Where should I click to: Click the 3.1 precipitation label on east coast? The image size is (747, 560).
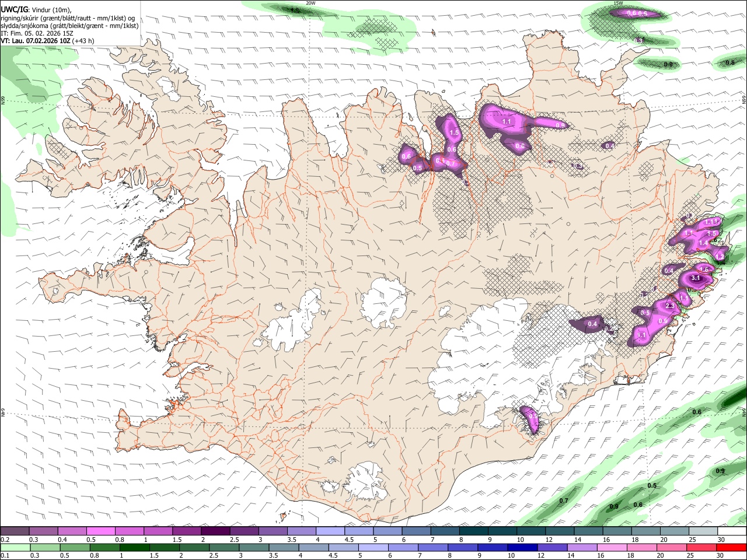[696, 278]
